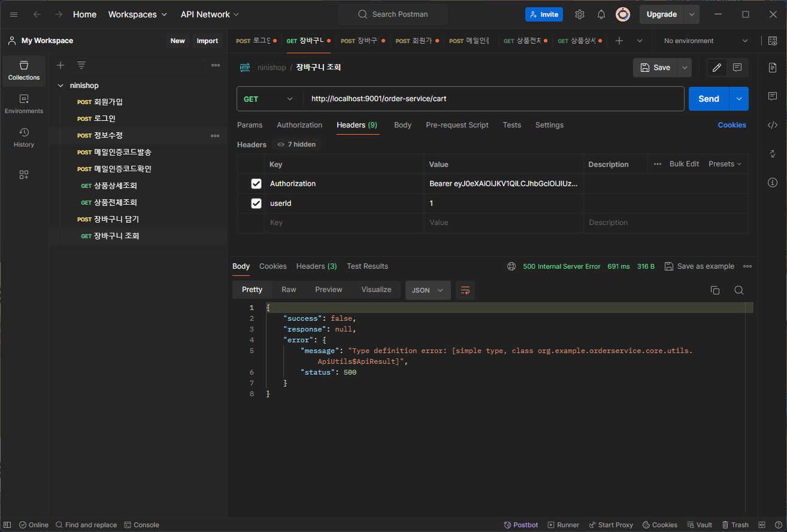The width and height of the screenshot is (787, 532).
Task: Open the Save button dropdown arrow
Action: click(x=685, y=68)
